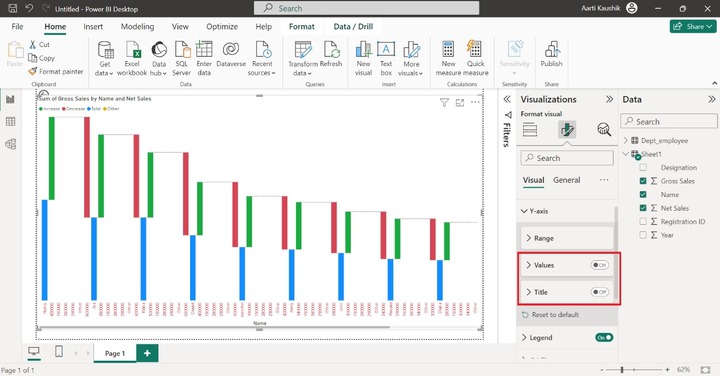This screenshot has height=376, width=720.
Task: Undo the last action
Action: (29, 8)
